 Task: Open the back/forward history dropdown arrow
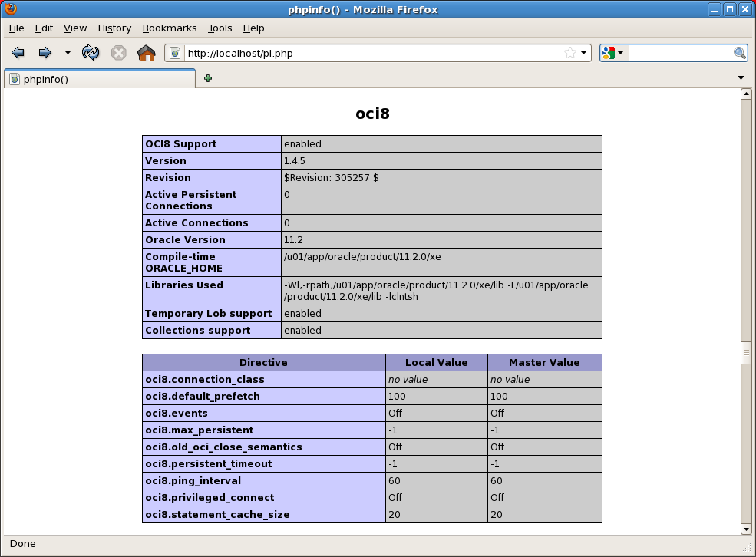[x=68, y=53]
